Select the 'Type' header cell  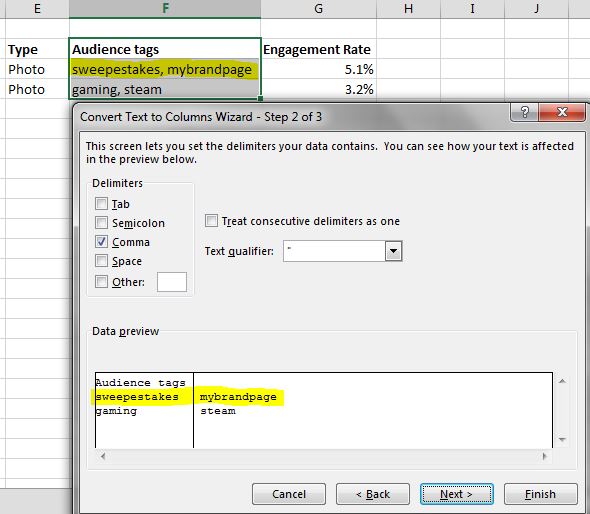pos(37,49)
